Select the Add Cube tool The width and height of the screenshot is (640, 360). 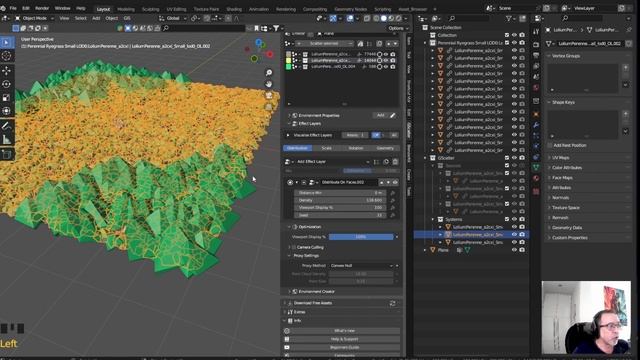click(x=7, y=155)
